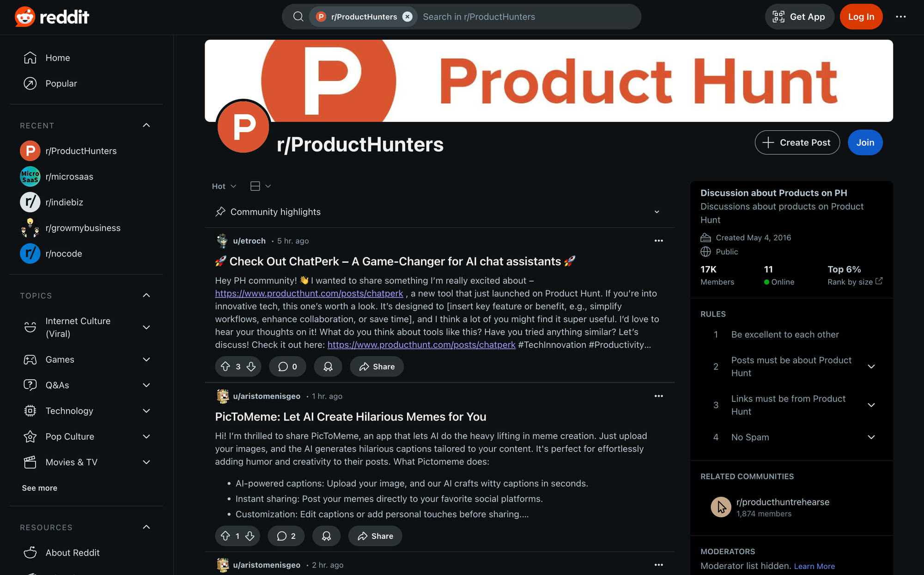
Task: Remove the r/ProductHunters search filter chip
Action: click(407, 17)
